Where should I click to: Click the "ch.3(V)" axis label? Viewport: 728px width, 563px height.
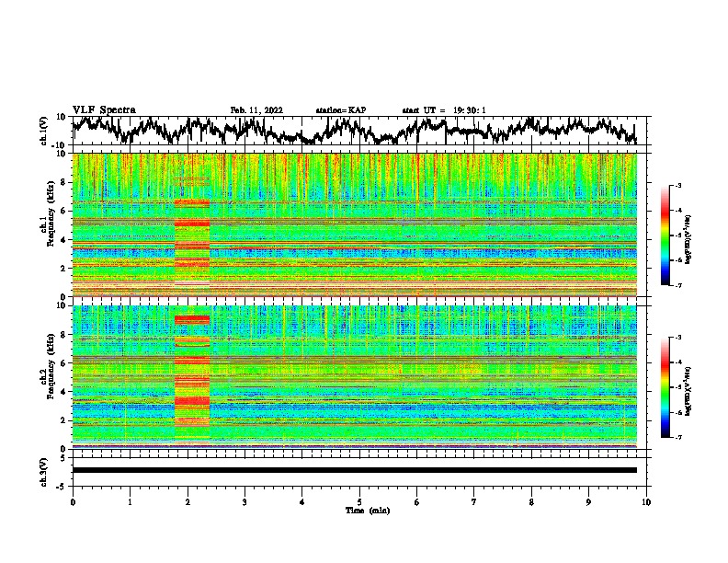(x=44, y=472)
